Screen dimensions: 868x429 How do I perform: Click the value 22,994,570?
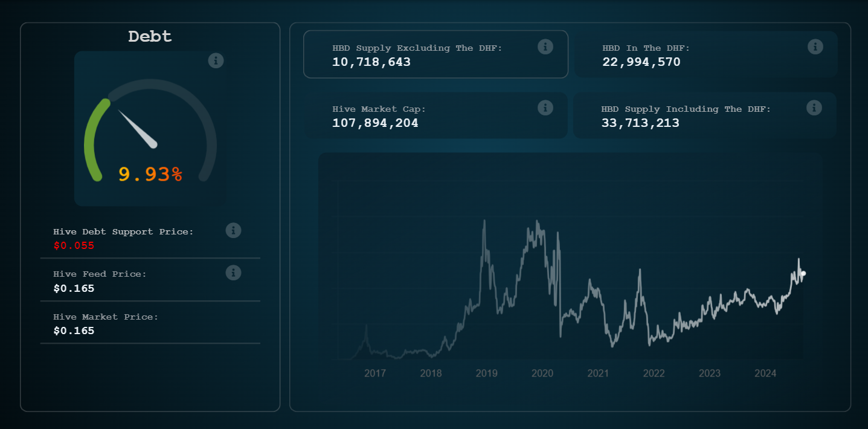click(x=641, y=62)
